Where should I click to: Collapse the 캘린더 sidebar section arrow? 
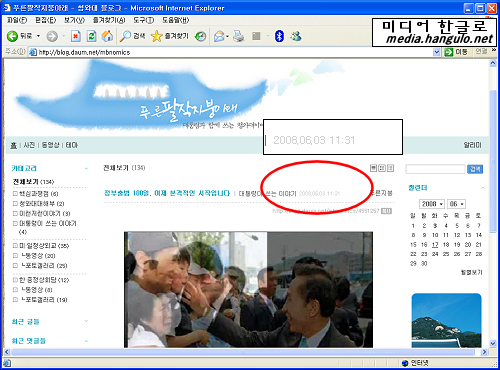tap(483, 188)
